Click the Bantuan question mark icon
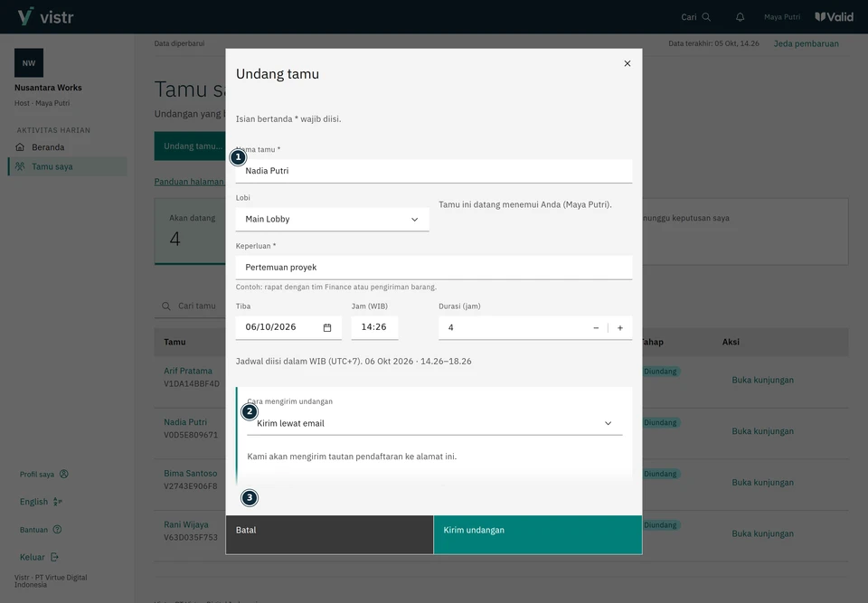Image resolution: width=868 pixels, height=603 pixels. (57, 530)
